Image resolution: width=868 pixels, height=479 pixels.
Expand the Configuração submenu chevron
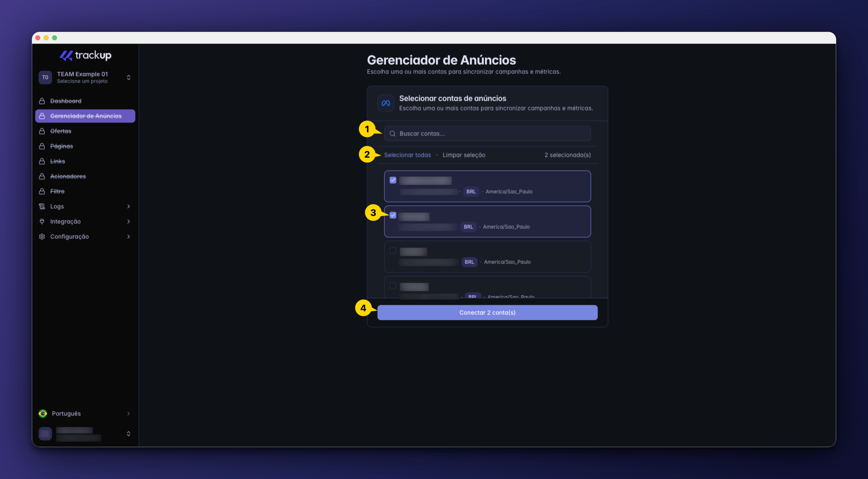[128, 236]
